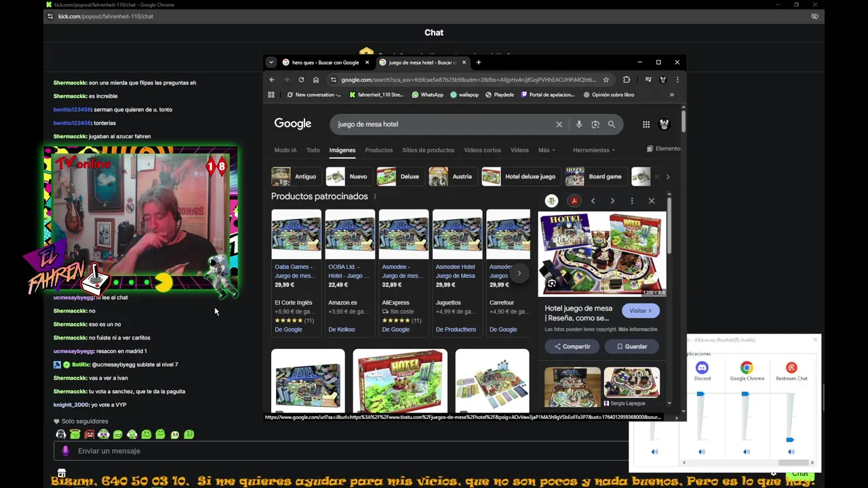Click the Chrome back arrow button
The image size is (868, 488).
click(272, 79)
